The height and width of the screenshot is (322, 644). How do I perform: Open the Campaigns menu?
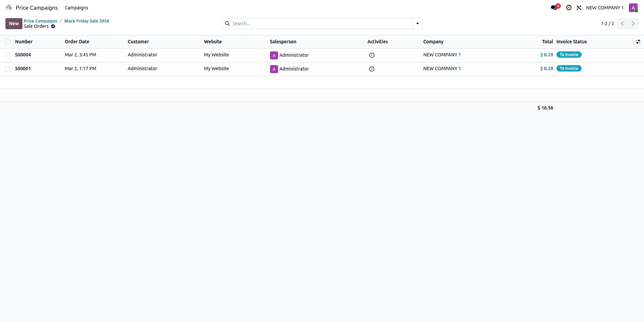tap(76, 8)
